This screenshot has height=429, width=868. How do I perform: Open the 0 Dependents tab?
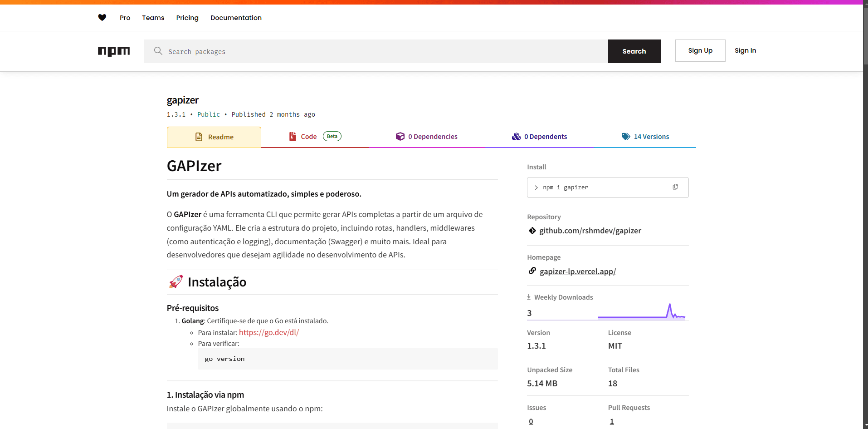click(x=540, y=137)
